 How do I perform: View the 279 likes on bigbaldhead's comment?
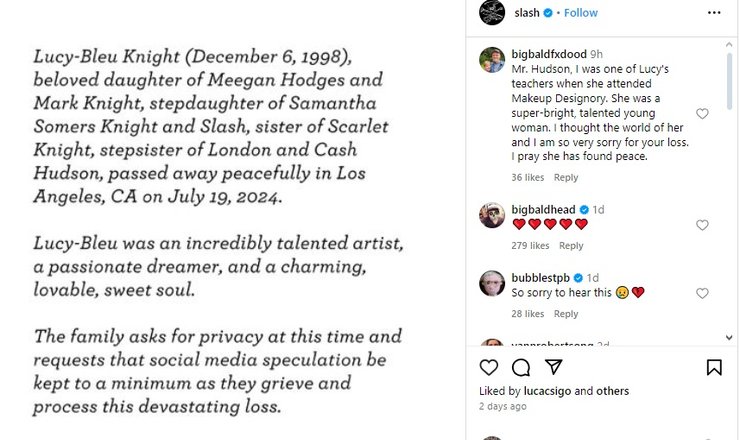(x=530, y=246)
